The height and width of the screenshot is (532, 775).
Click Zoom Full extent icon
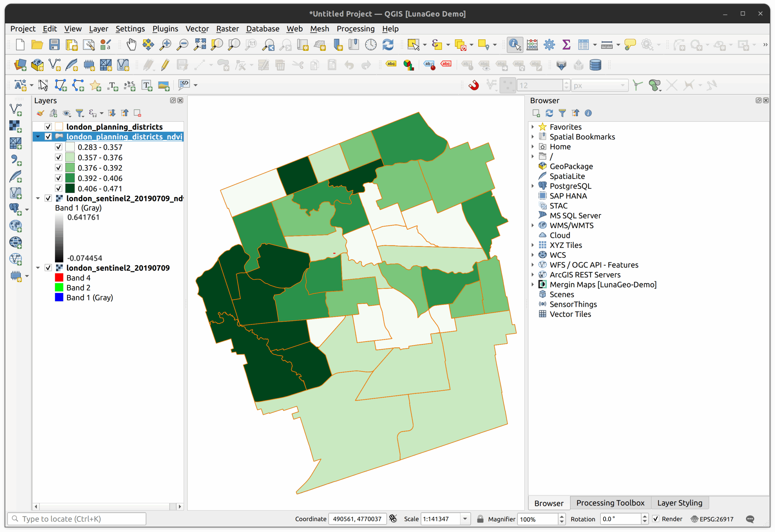tap(200, 45)
